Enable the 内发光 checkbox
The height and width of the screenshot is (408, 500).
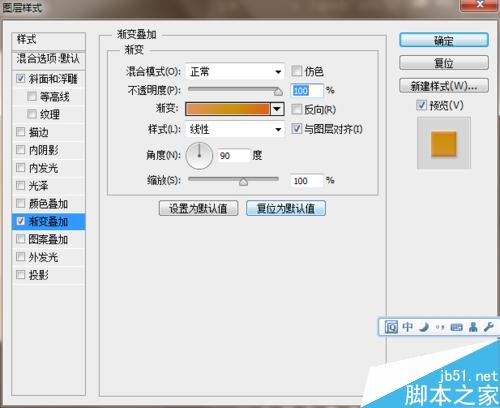(x=20, y=168)
